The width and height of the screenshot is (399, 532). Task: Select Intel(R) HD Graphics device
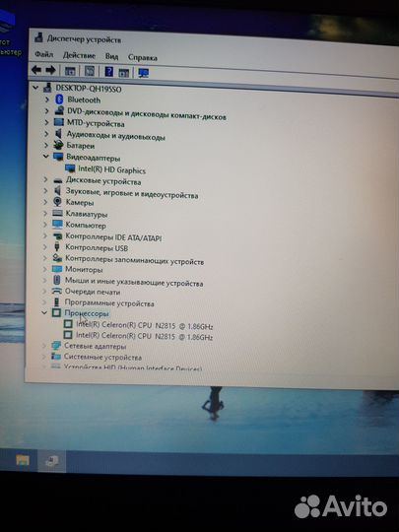click(111, 169)
